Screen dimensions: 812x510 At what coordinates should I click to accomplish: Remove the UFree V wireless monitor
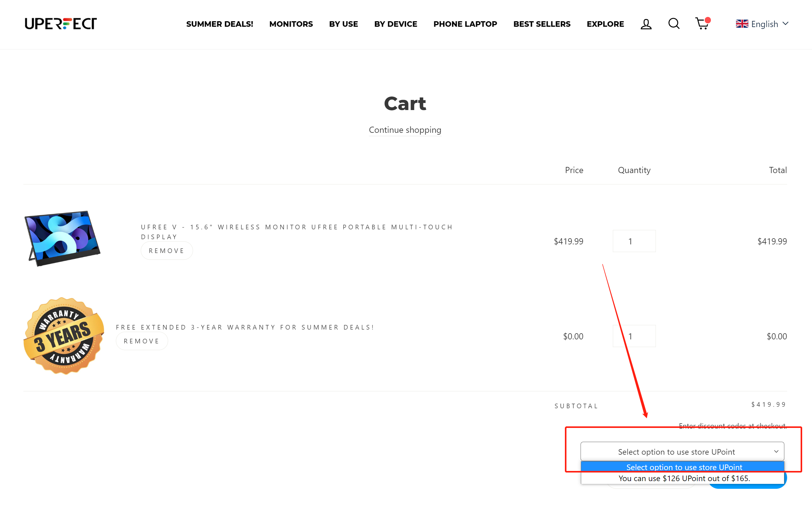coord(167,251)
